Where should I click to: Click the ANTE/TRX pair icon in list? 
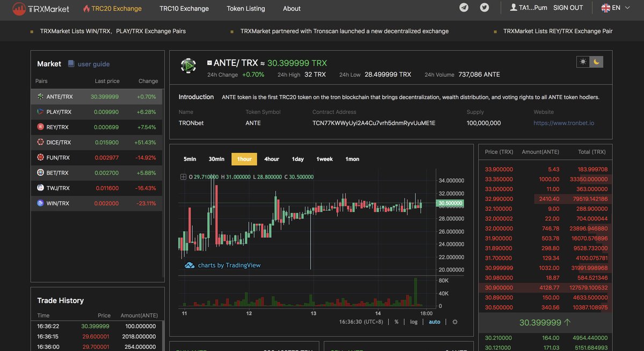[40, 96]
